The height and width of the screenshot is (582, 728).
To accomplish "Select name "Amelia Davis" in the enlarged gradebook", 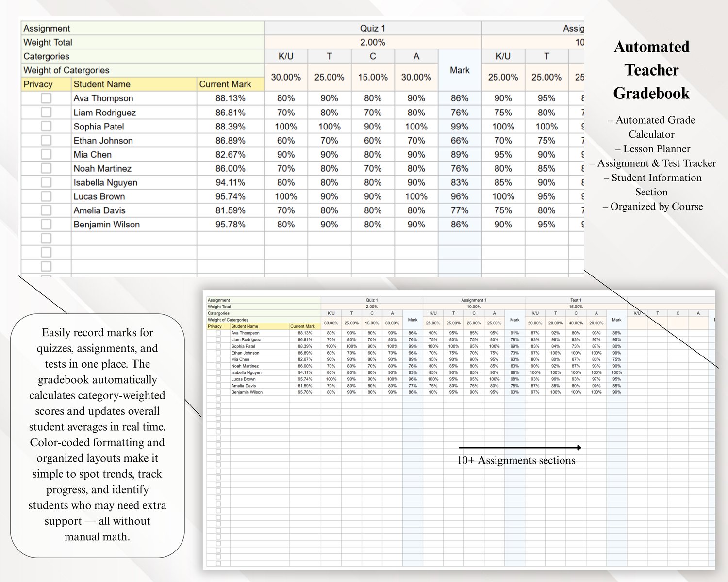I will [99, 210].
